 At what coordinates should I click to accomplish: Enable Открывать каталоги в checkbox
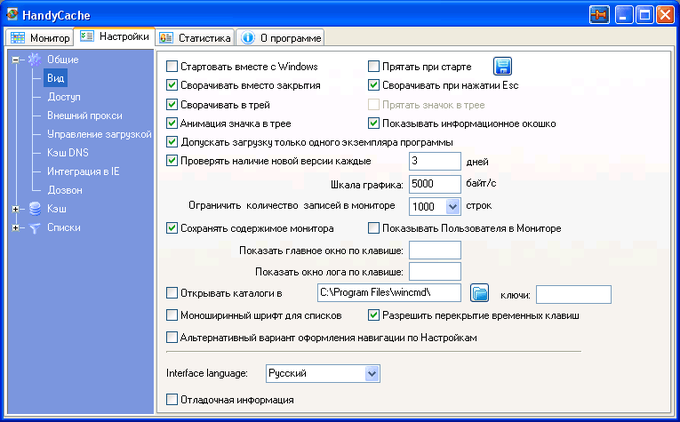(172, 293)
